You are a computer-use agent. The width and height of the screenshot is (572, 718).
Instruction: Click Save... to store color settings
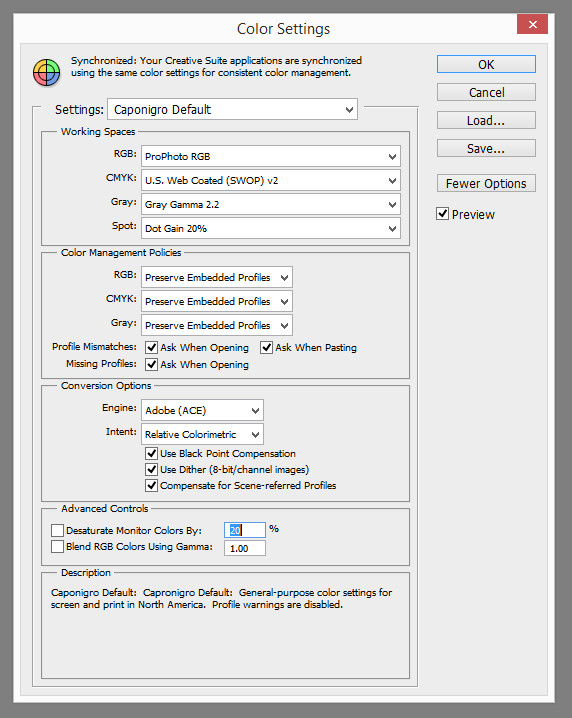tap(486, 148)
